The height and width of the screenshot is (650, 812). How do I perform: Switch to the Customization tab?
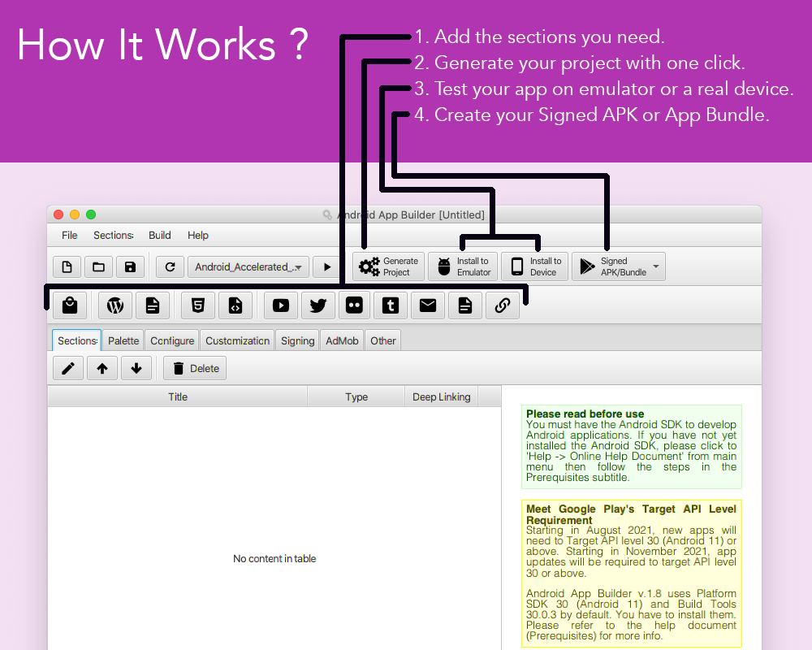(237, 340)
